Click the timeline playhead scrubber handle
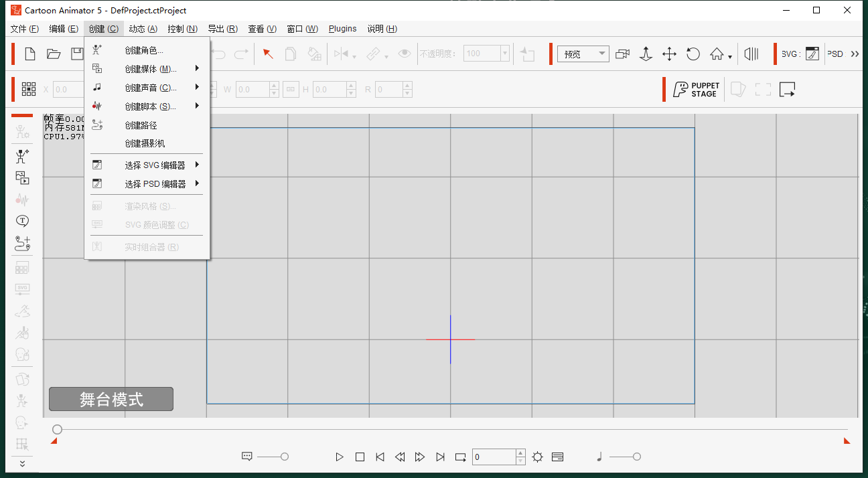 pos(58,429)
